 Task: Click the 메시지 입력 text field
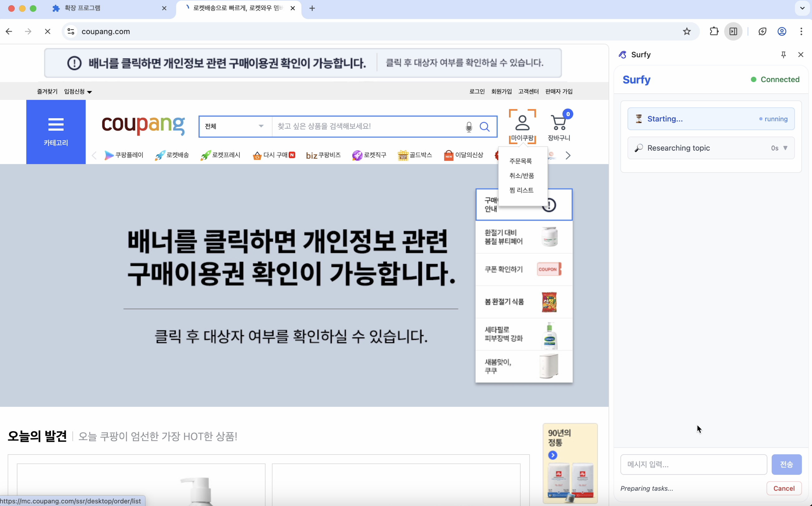coord(693,465)
